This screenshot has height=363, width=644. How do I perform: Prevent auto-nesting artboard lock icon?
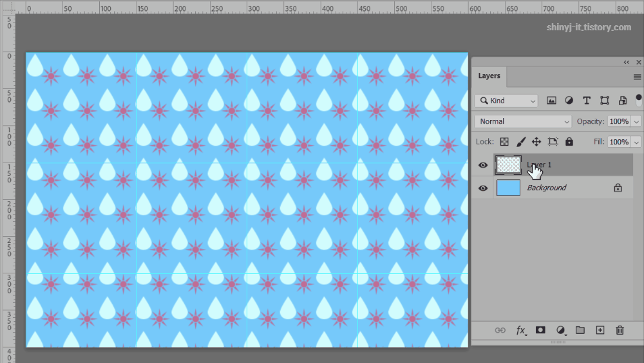click(553, 142)
